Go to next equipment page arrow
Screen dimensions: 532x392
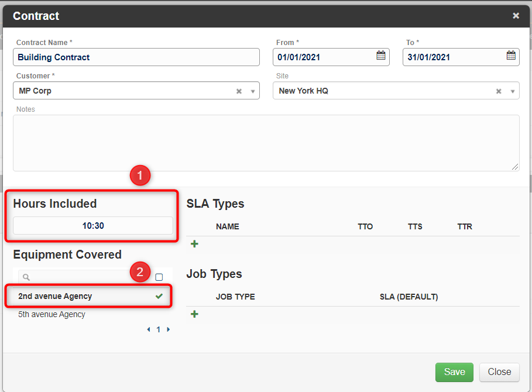[169, 329]
